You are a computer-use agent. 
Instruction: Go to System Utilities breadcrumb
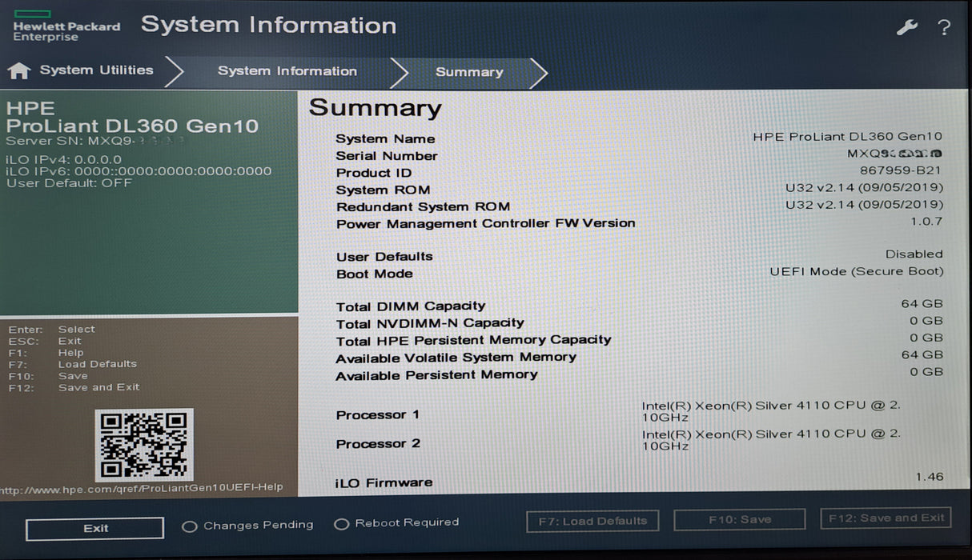click(x=96, y=70)
